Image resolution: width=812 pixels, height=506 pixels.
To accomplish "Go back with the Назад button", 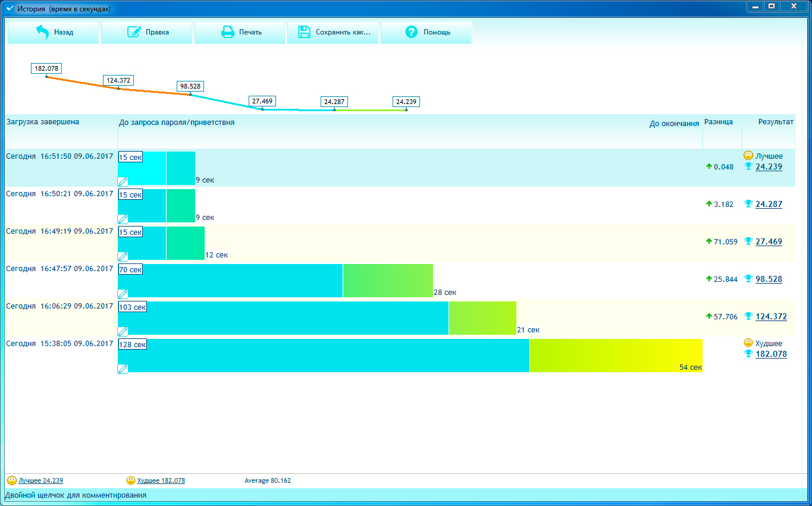I will point(53,32).
